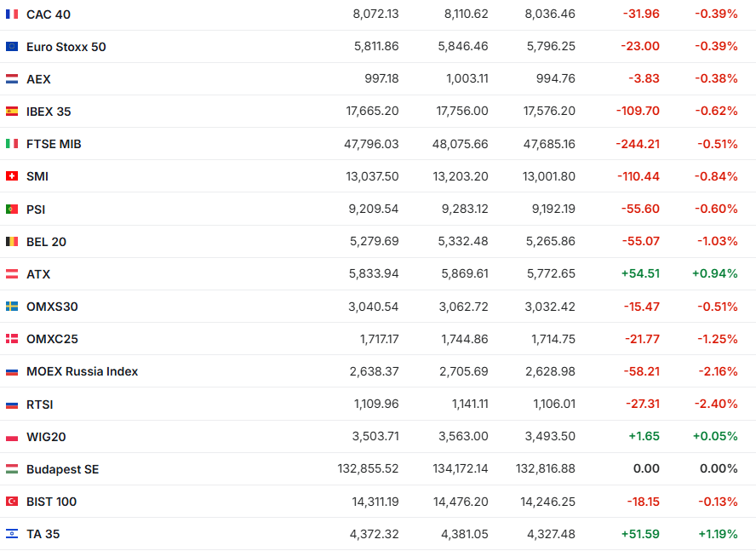This screenshot has width=756, height=551.
Task: Open the OMXS30 index link
Action: tap(52, 307)
